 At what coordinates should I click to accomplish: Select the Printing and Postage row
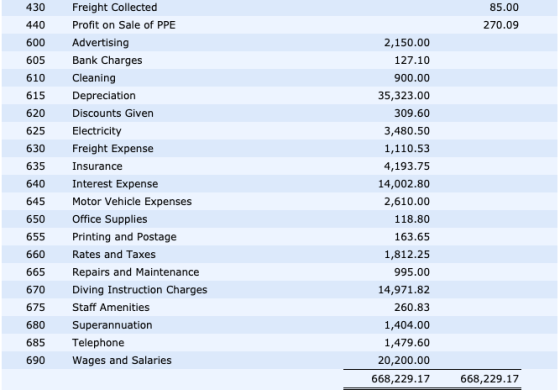coord(279,237)
